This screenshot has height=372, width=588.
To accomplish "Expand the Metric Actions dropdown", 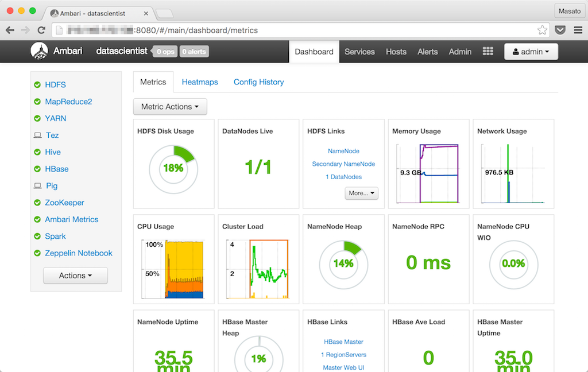I will pyautogui.click(x=170, y=107).
